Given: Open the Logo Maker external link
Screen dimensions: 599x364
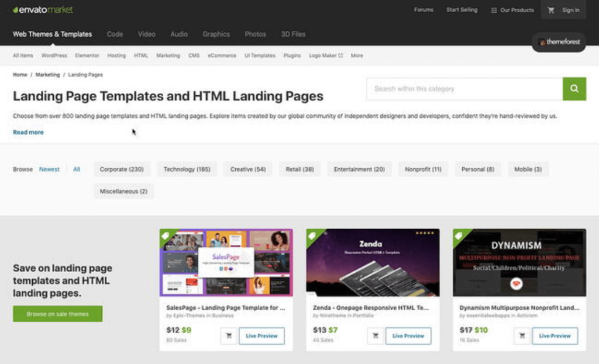Looking at the screenshot, I should [x=326, y=56].
